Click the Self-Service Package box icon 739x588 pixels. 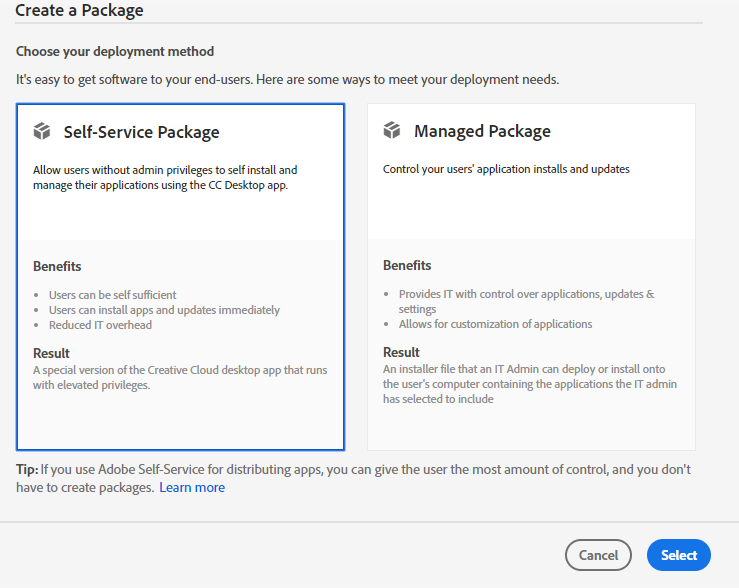click(x=42, y=131)
